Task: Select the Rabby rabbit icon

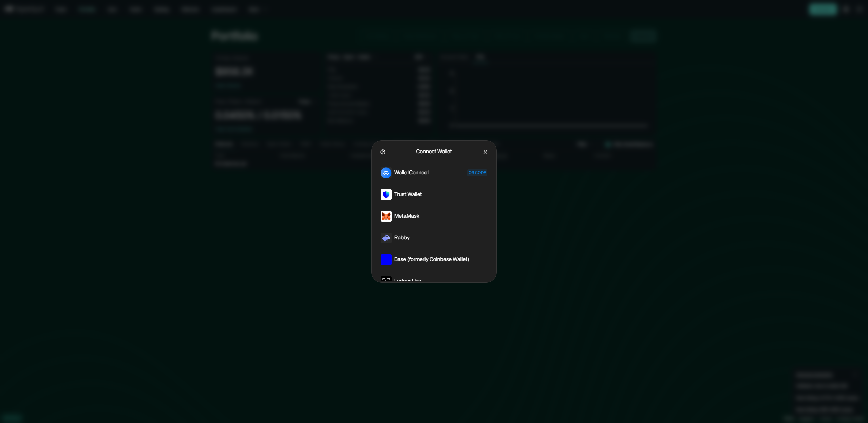Action: (x=386, y=238)
